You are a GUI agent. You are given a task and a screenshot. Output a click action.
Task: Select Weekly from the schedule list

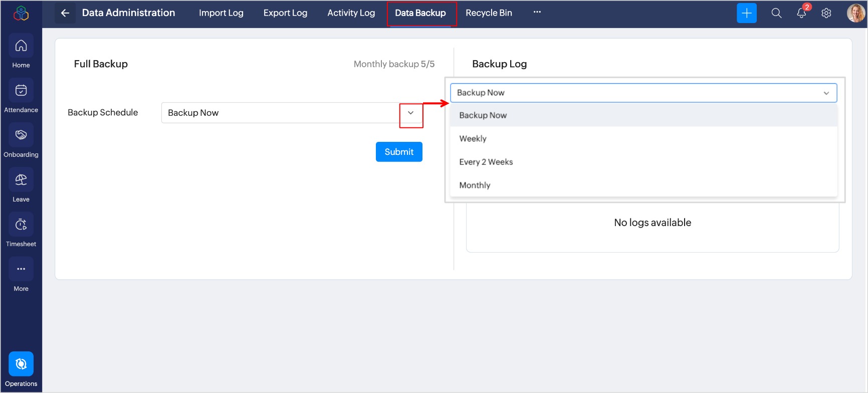point(473,139)
